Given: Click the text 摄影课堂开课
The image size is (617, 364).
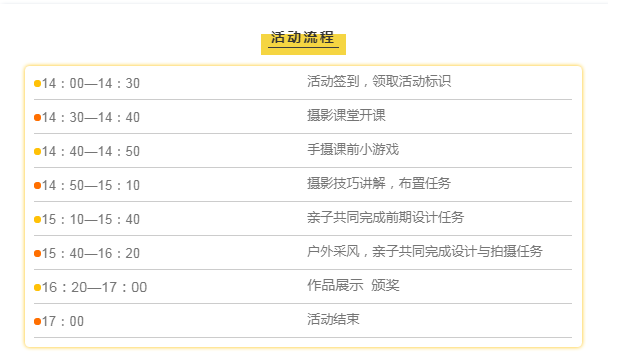Looking at the screenshot, I should coord(346,115).
